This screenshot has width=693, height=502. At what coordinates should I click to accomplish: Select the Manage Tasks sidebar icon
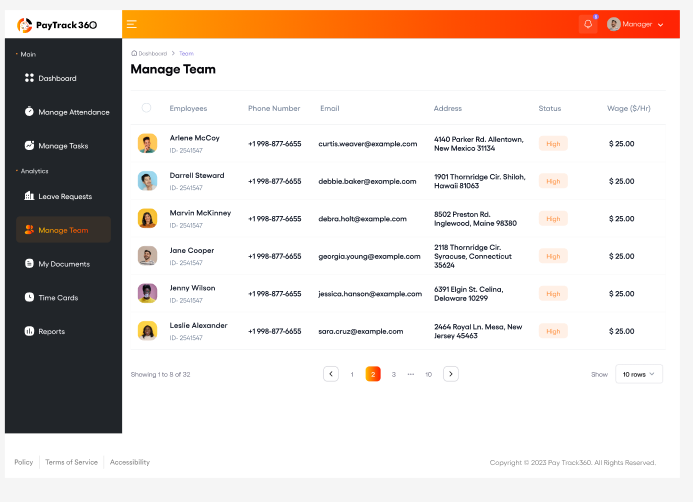click(29, 146)
